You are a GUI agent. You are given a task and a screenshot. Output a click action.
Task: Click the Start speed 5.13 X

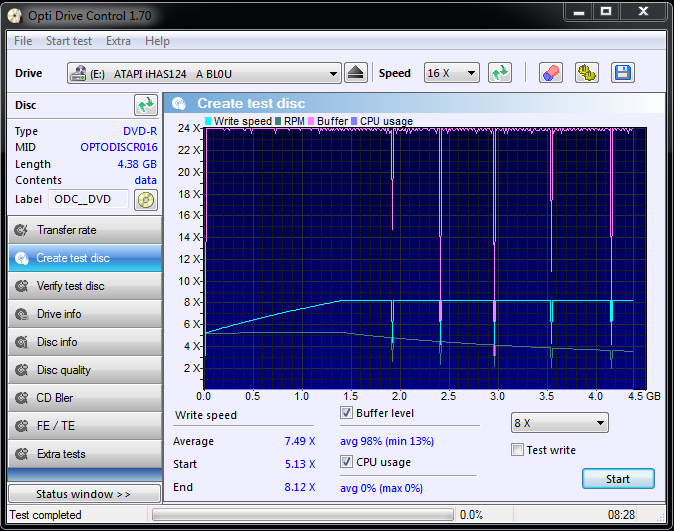point(300,464)
